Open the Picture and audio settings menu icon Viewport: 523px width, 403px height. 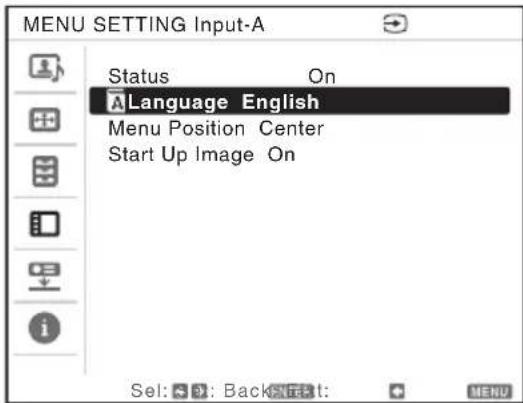click(46, 68)
